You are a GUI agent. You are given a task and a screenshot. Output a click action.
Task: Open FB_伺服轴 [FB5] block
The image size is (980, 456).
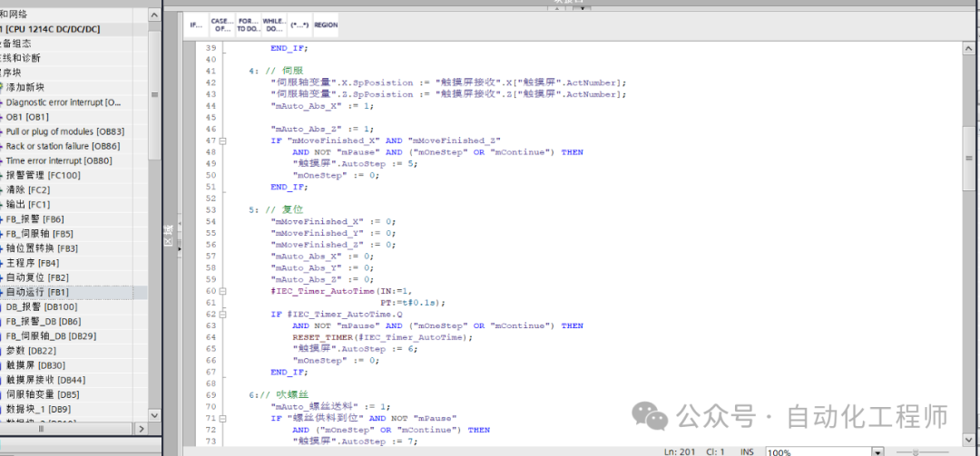tap(39, 234)
